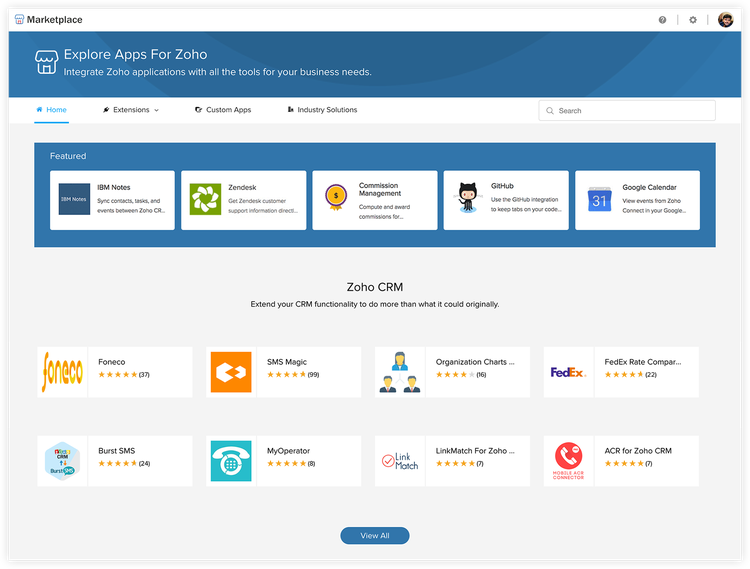Open the FedEx Rate Compar... app name
Screen dimensions: 750x569
[x=643, y=362]
